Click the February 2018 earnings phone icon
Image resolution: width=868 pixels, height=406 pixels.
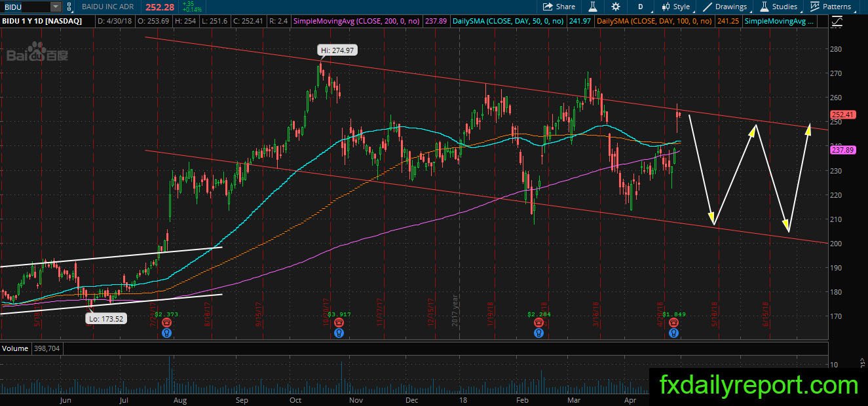click(x=538, y=323)
